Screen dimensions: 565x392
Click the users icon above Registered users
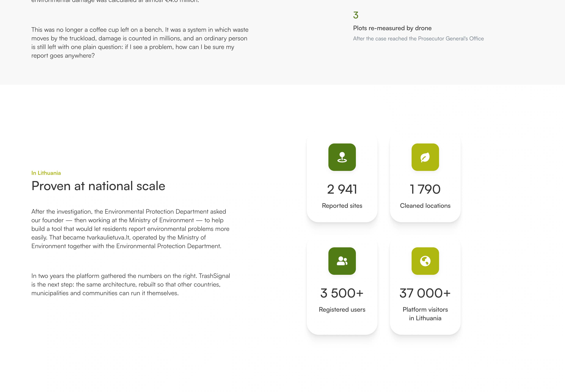[342, 261]
